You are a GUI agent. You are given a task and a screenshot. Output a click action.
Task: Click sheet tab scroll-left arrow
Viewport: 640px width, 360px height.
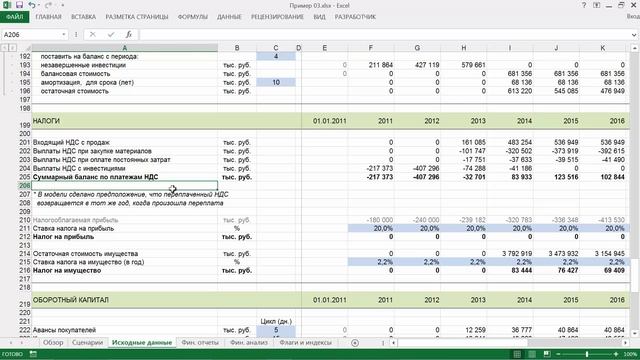click(x=11, y=343)
